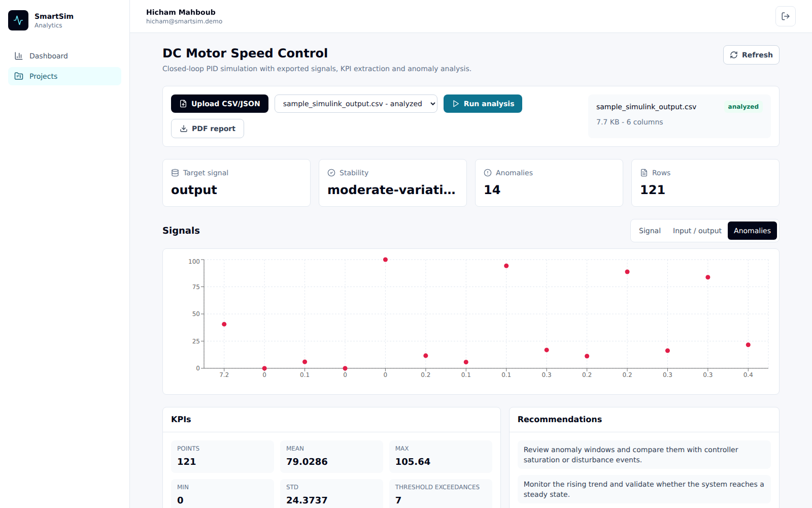Click the SmartSim pulse logo icon
The height and width of the screenshot is (508, 812).
pos(18,20)
